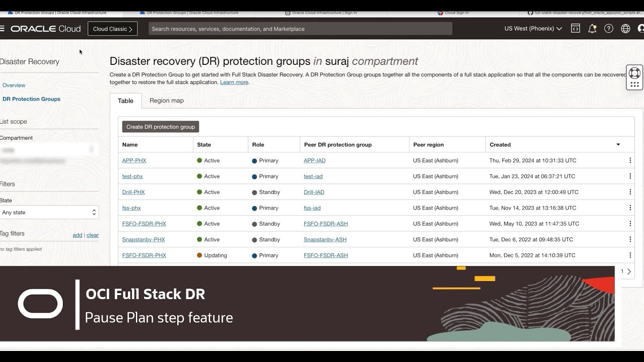This screenshot has width=644, height=362.
Task: Click the Create DR protection group button
Action: click(x=160, y=127)
